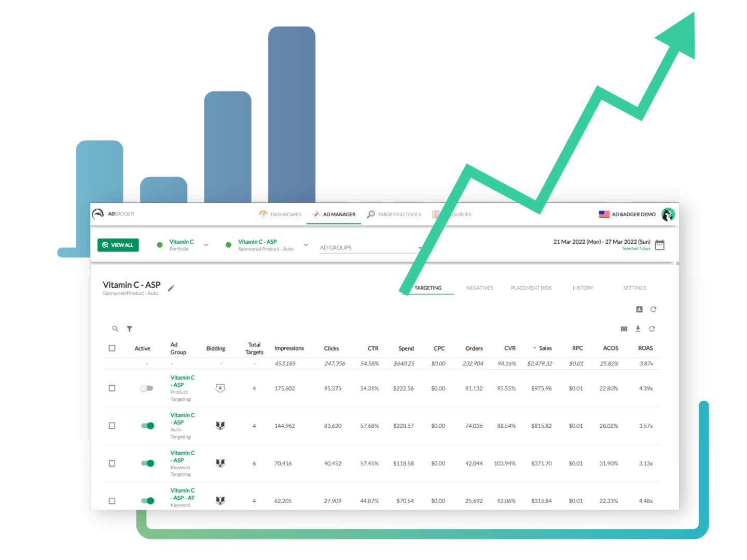The height and width of the screenshot is (560, 747).
Task: Open the Vitamin C - ASP - AT ad group link
Action: coord(182,494)
